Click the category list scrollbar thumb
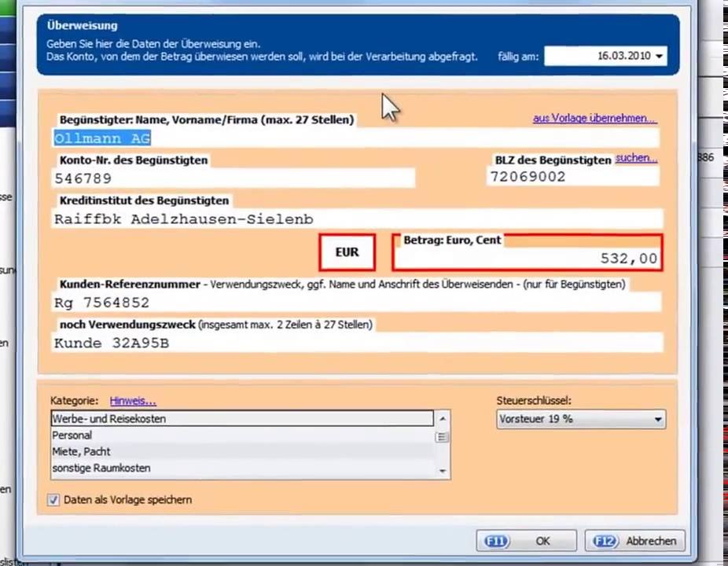728x566 pixels. coord(442,437)
